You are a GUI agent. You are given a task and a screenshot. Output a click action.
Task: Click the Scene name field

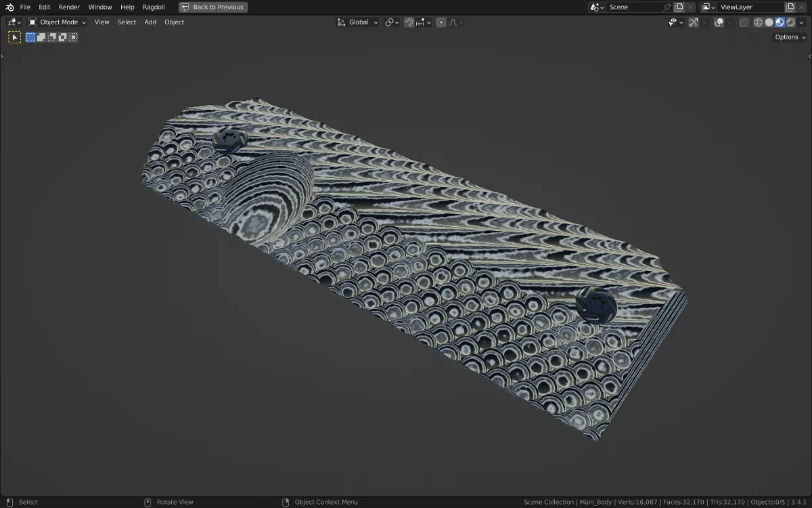click(633, 7)
